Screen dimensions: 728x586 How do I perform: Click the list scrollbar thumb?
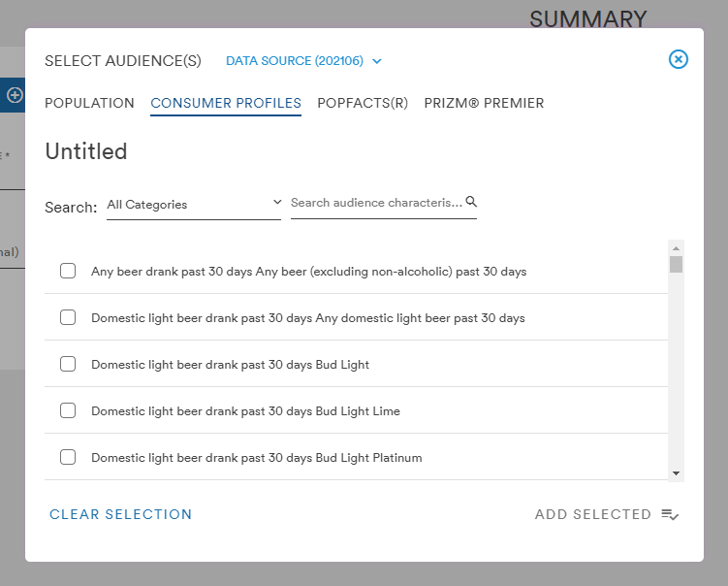pos(676,265)
